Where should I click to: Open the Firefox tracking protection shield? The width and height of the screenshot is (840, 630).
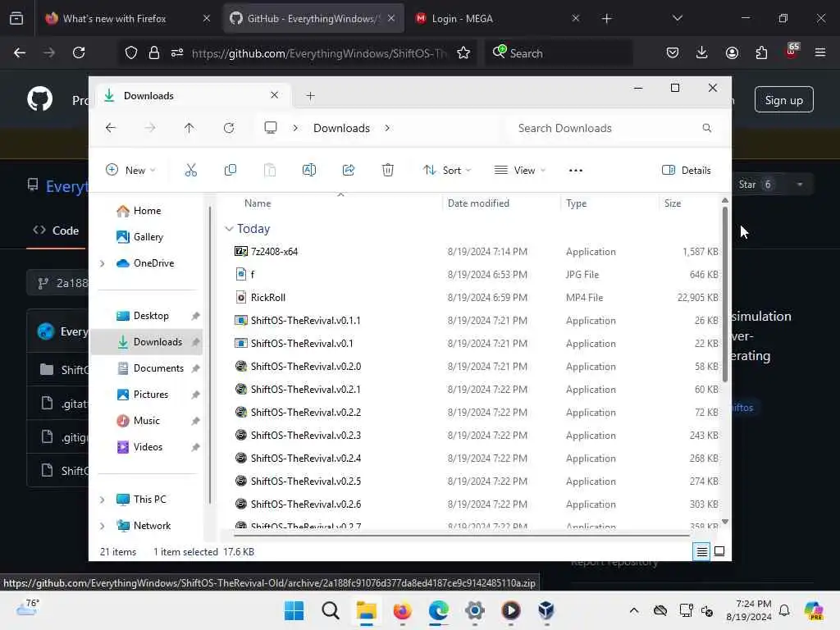[x=131, y=52]
